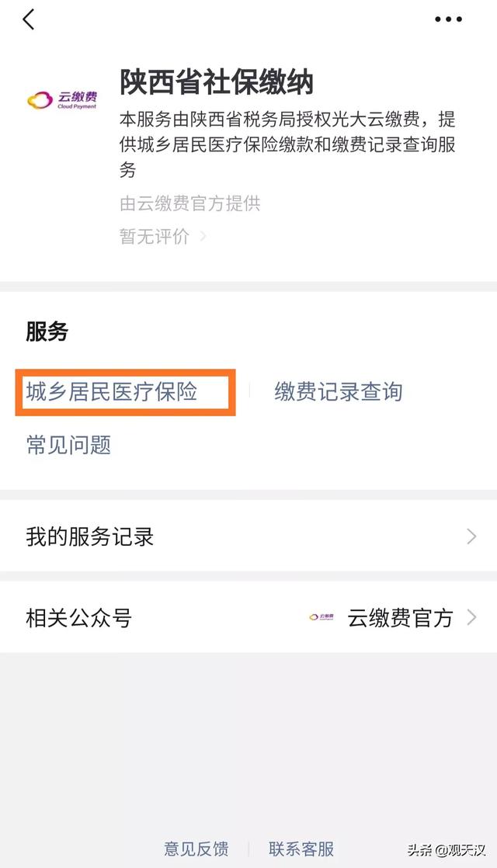Open 相关公众号 row

248,616
